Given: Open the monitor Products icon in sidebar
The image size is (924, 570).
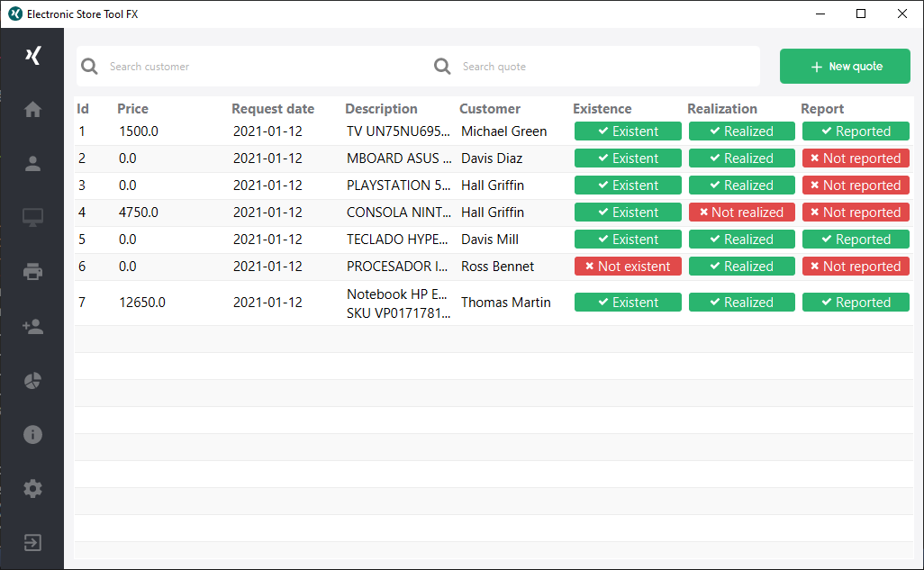Looking at the screenshot, I should [x=32, y=218].
